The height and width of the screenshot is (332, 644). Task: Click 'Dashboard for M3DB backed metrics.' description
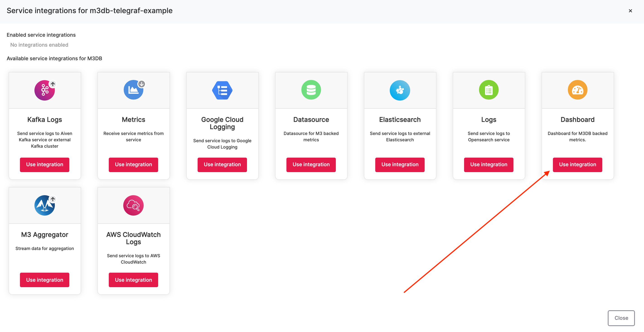click(x=578, y=137)
